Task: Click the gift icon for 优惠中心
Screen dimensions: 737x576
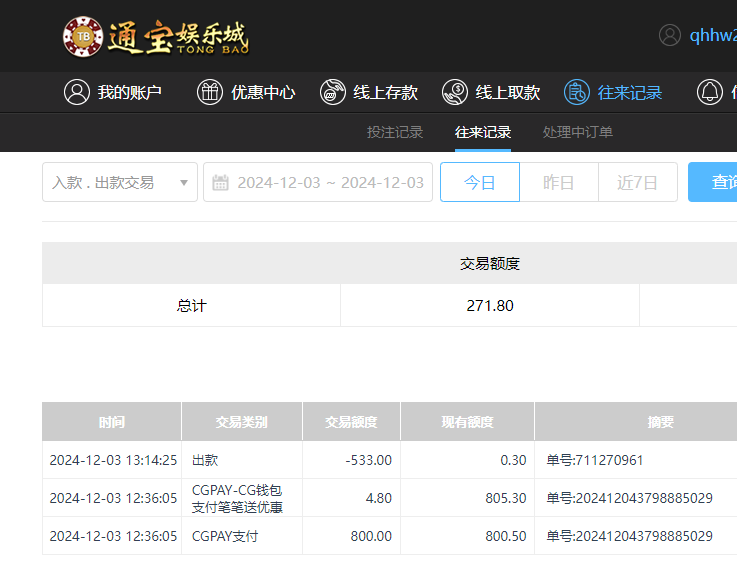Action: [209, 92]
